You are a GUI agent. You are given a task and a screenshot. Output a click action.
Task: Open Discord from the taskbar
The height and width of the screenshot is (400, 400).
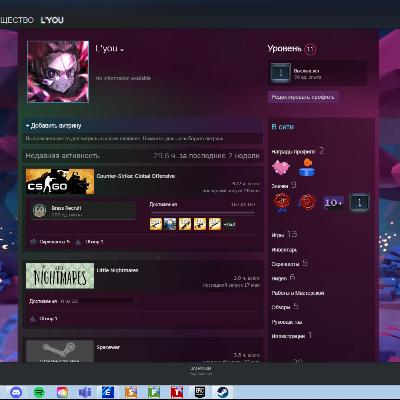[x=16, y=392]
